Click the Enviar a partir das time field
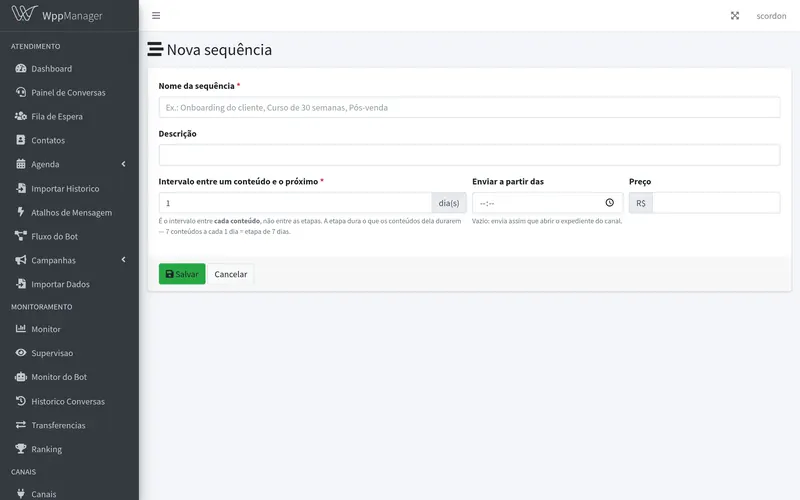This screenshot has width=800, height=500. [x=547, y=203]
